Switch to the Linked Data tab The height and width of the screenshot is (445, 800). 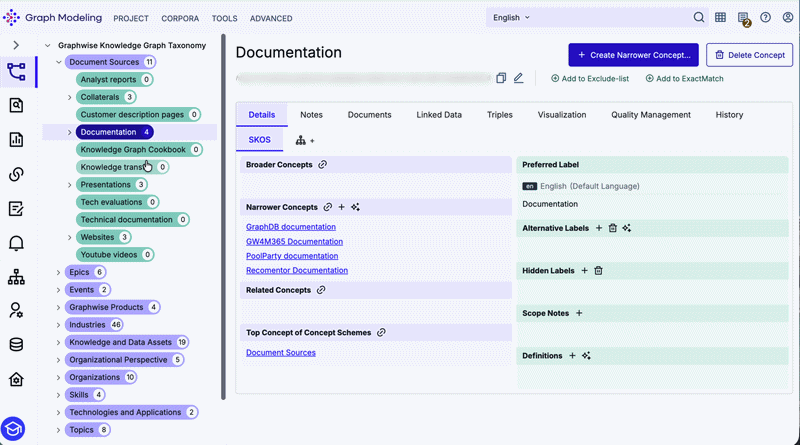point(439,115)
